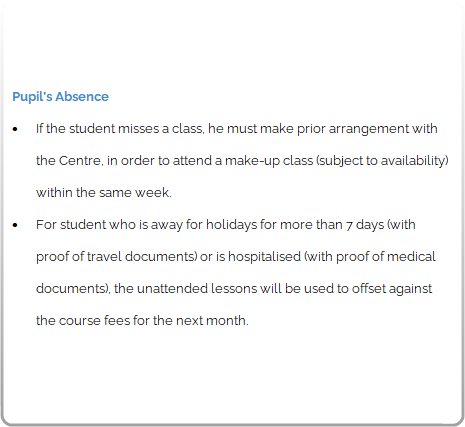Click 'proof of medical' text
The image size is (465, 427).
tap(386, 257)
